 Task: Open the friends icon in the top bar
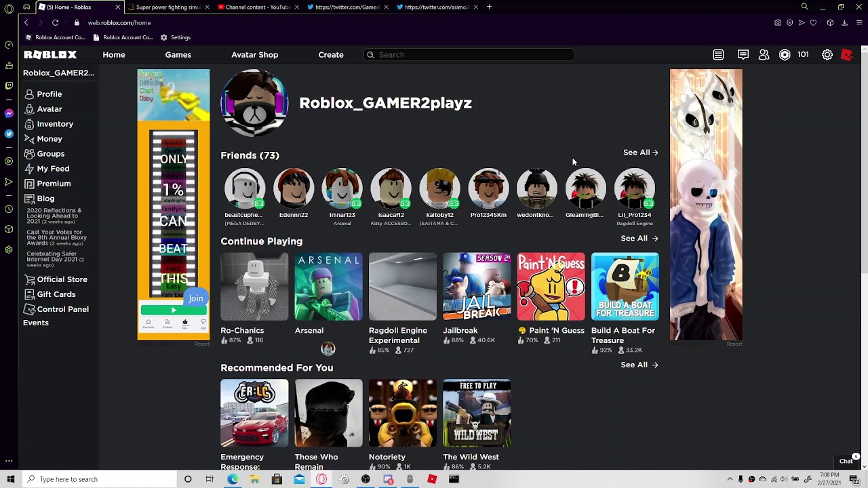764,55
